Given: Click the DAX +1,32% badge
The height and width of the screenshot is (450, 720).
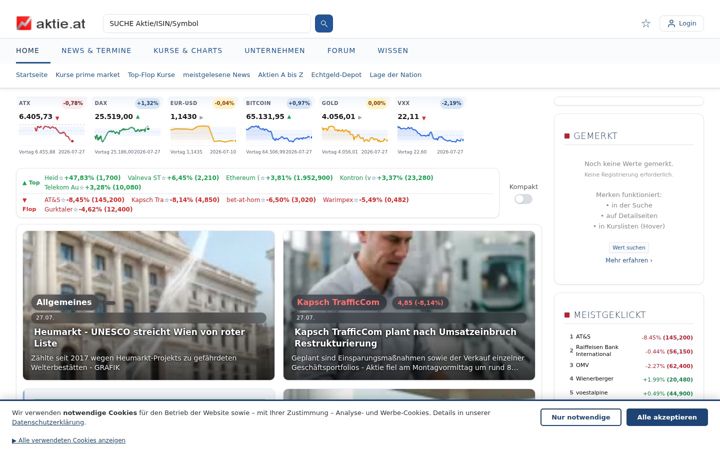Looking at the screenshot, I should [x=147, y=103].
